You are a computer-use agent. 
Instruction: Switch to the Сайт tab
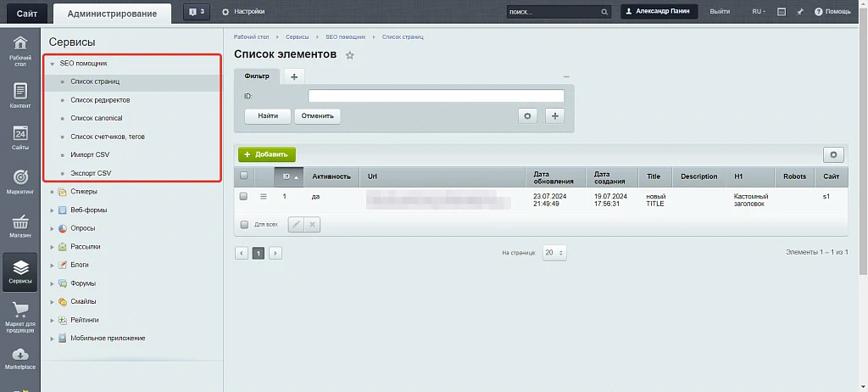pyautogui.click(x=27, y=14)
